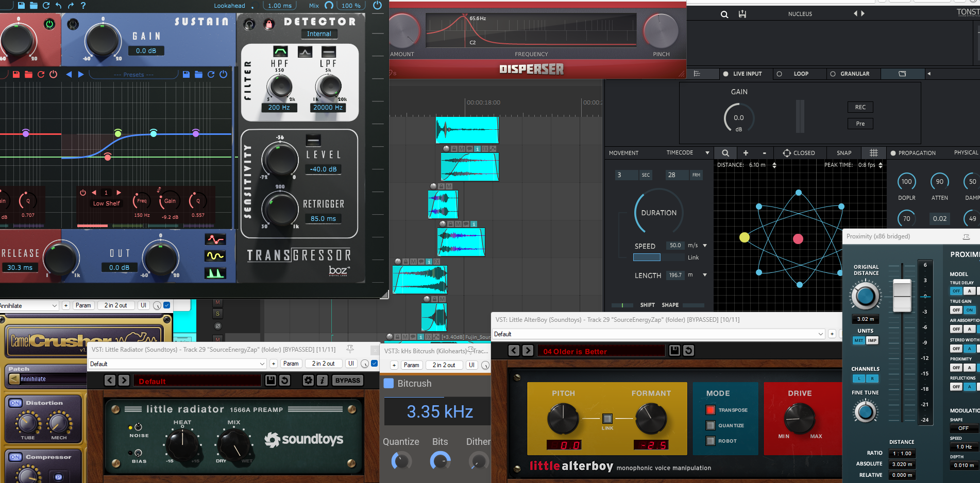Click the red folder load icon
Screen dimensions: 980x483
coord(28,74)
